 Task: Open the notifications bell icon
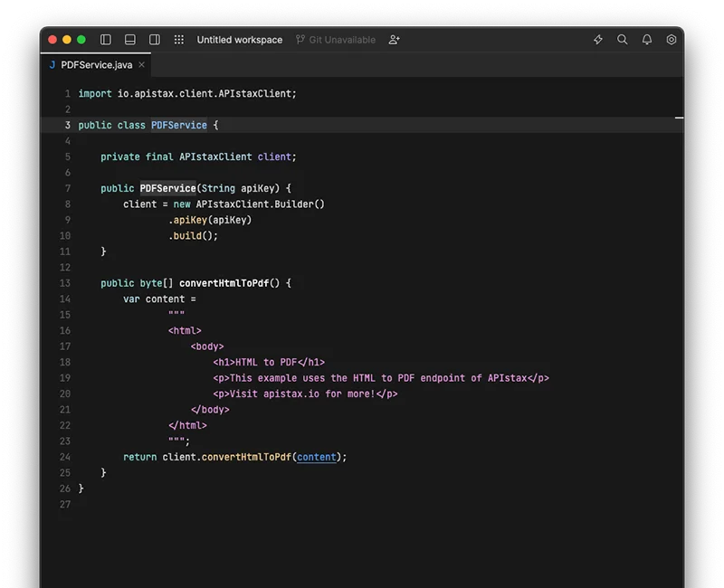[x=646, y=40]
